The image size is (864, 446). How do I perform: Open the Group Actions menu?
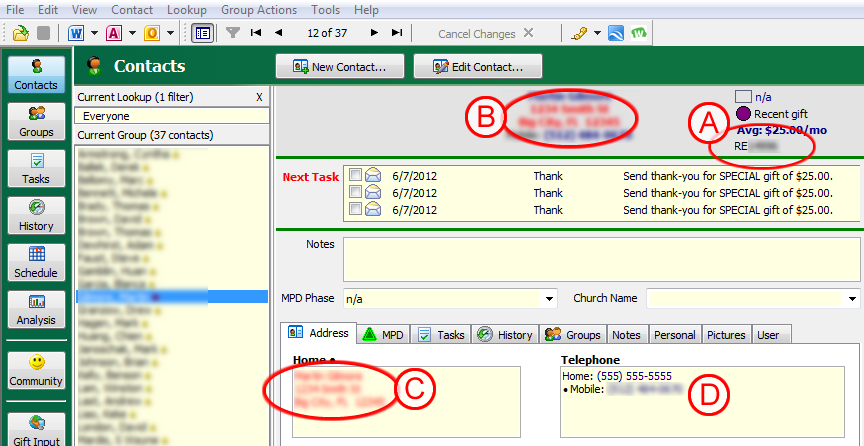[x=259, y=9]
